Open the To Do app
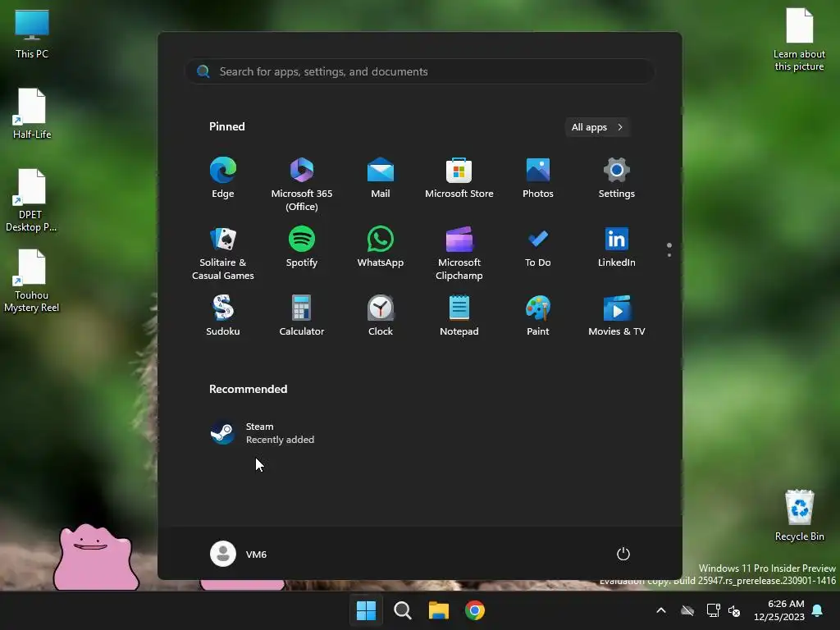840x630 pixels. pyautogui.click(x=538, y=247)
